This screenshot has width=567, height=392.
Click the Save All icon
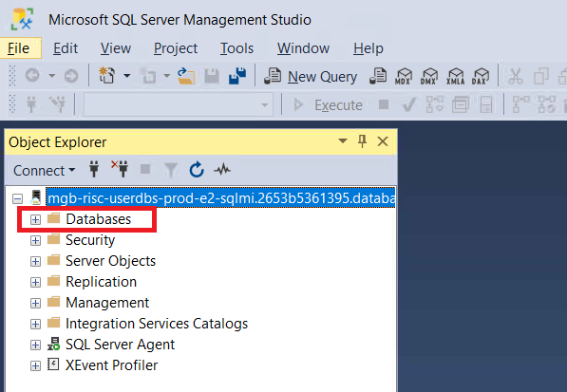pos(237,76)
